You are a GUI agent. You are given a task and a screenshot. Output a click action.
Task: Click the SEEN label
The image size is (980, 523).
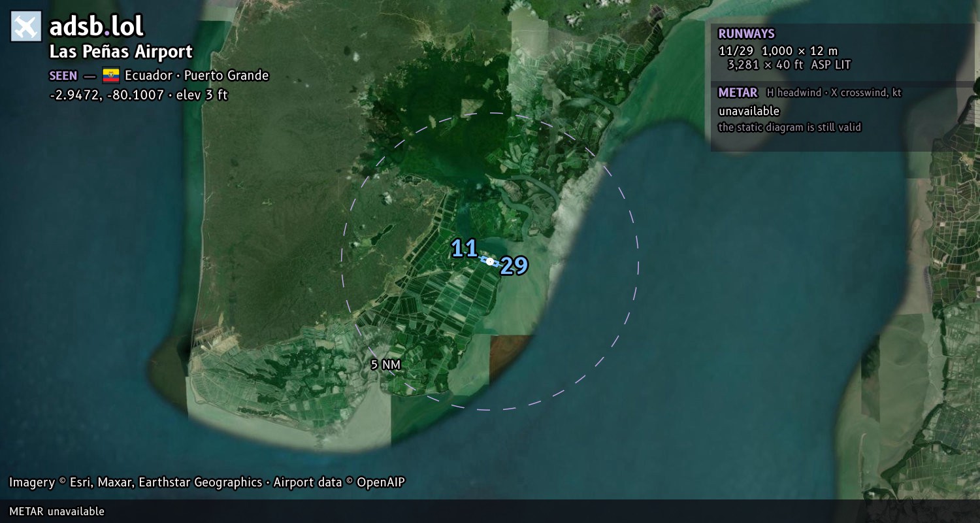point(63,76)
